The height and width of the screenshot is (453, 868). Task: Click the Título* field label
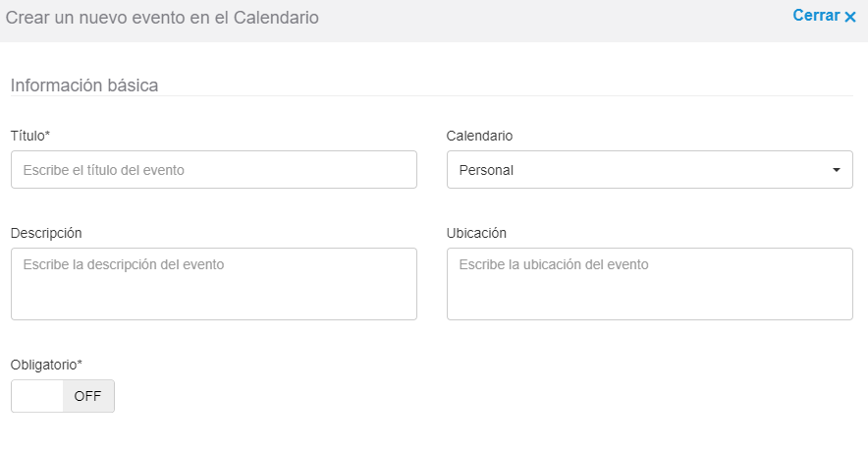(x=30, y=136)
